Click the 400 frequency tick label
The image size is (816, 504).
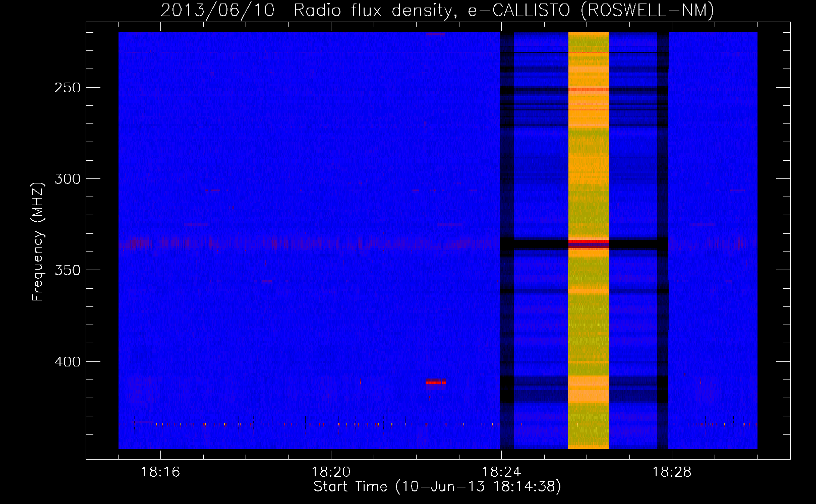[68, 362]
